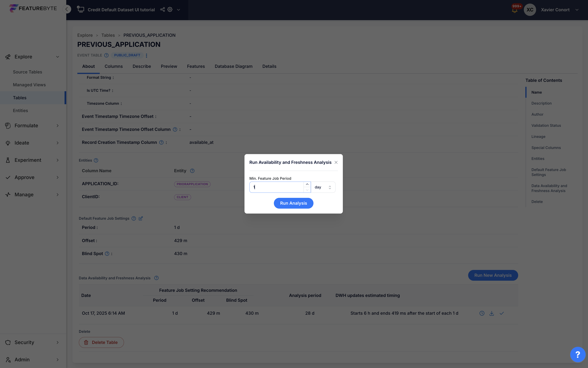Click the checkmark icon in analysis row
588x368 pixels.
click(x=501, y=313)
